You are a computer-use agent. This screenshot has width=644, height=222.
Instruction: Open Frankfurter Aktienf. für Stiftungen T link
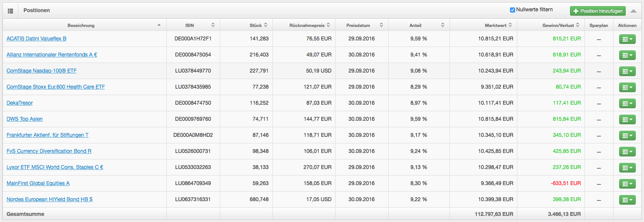click(47, 135)
